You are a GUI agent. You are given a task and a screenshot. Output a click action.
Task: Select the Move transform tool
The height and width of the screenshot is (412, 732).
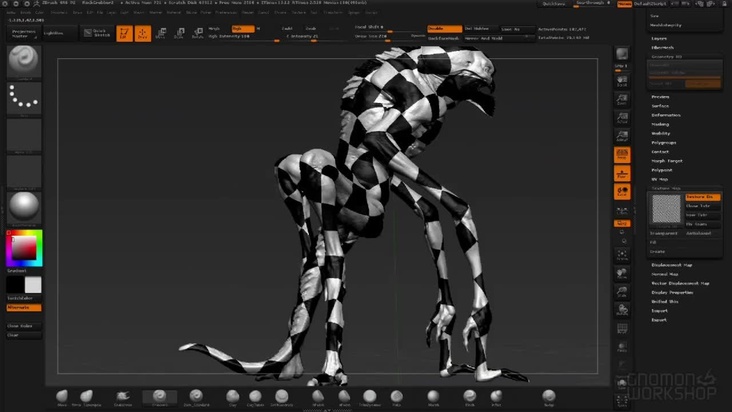(162, 33)
